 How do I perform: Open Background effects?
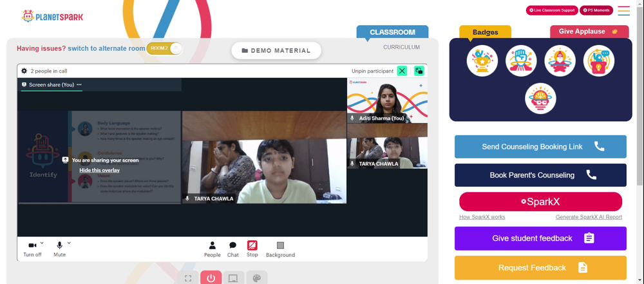coord(280,249)
